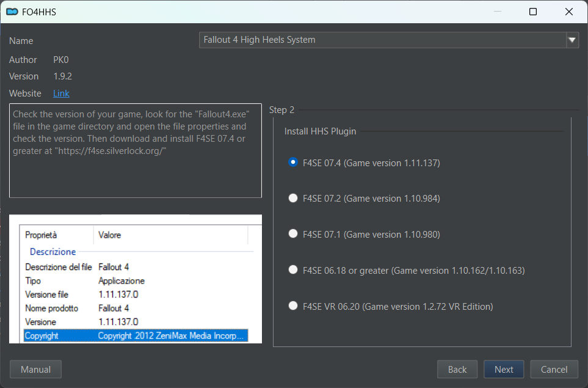The width and height of the screenshot is (588, 388).
Task: Close the FO4HHS dialog window
Action: click(x=569, y=12)
